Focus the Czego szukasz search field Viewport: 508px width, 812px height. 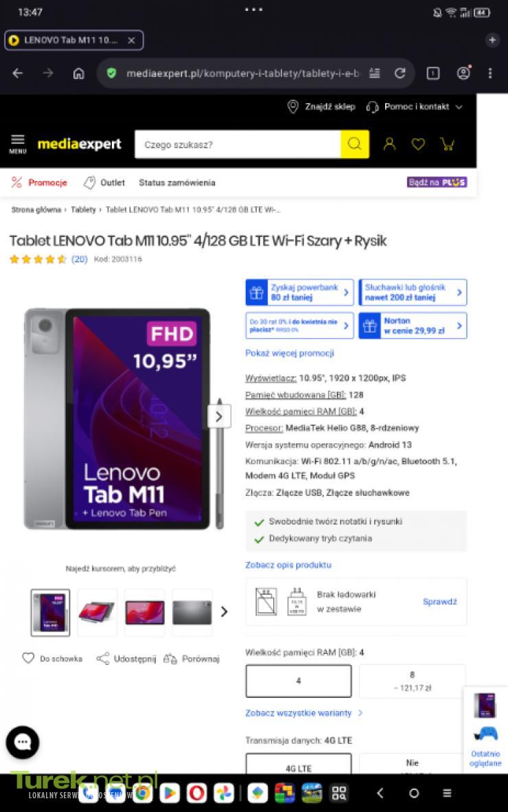click(x=238, y=144)
